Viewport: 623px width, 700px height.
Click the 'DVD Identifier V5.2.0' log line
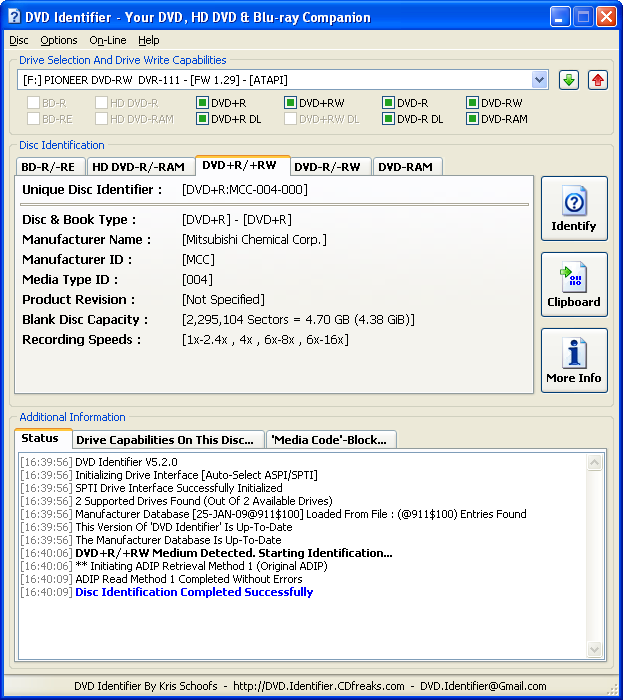pos(126,462)
